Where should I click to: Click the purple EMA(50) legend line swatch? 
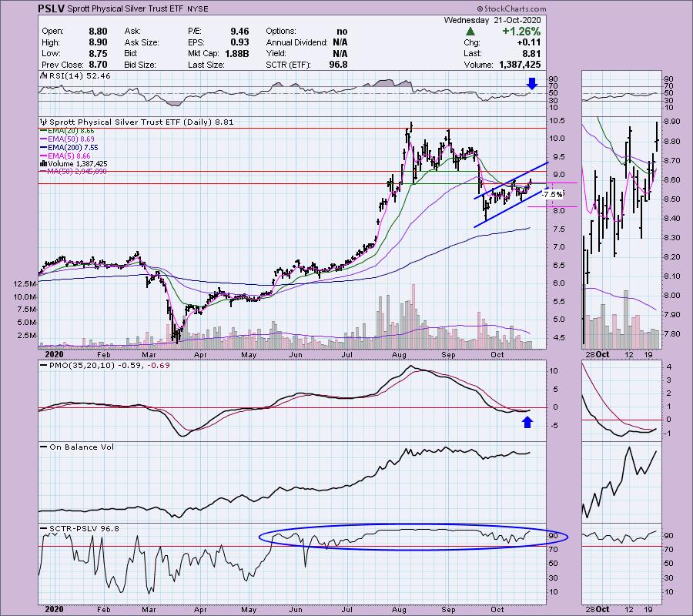pyautogui.click(x=43, y=139)
